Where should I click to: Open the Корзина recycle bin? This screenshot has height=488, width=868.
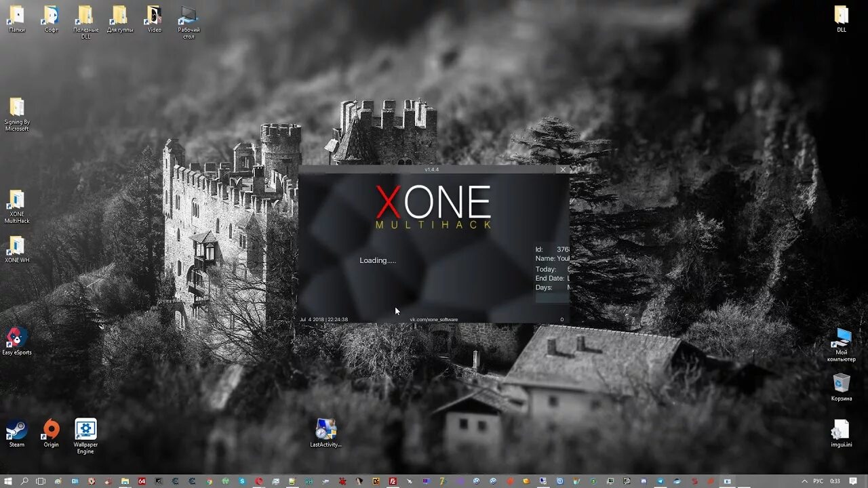pyautogui.click(x=841, y=387)
